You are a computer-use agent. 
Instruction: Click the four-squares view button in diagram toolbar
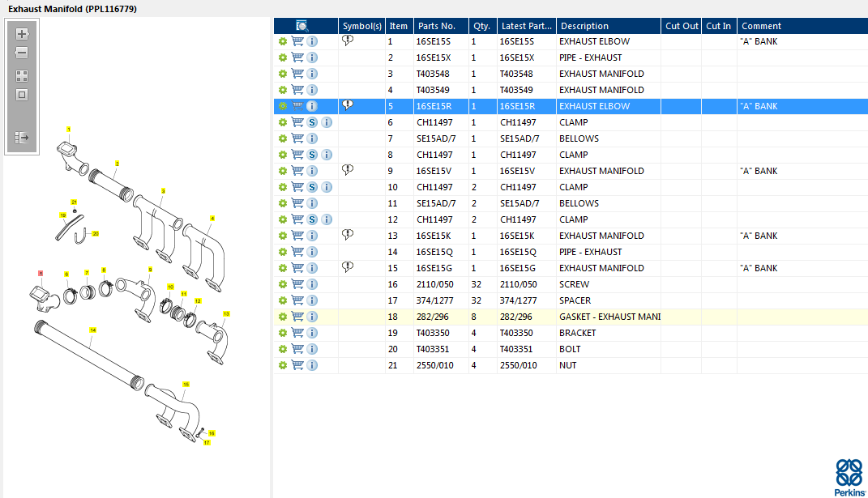pos(22,75)
